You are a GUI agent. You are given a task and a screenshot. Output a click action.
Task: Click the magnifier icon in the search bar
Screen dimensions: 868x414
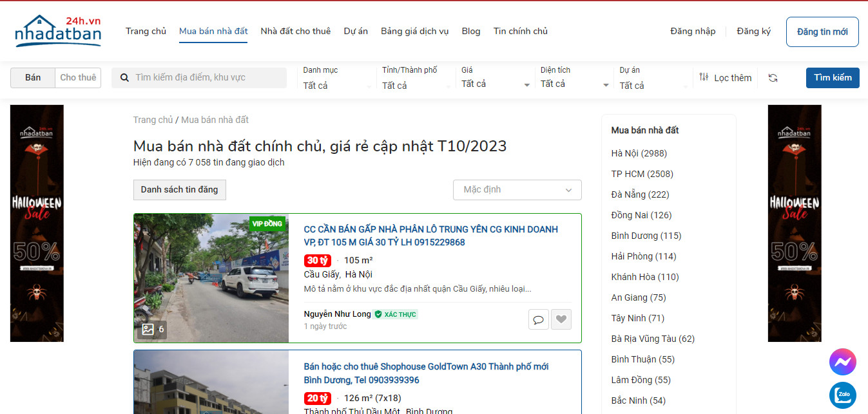click(x=124, y=77)
